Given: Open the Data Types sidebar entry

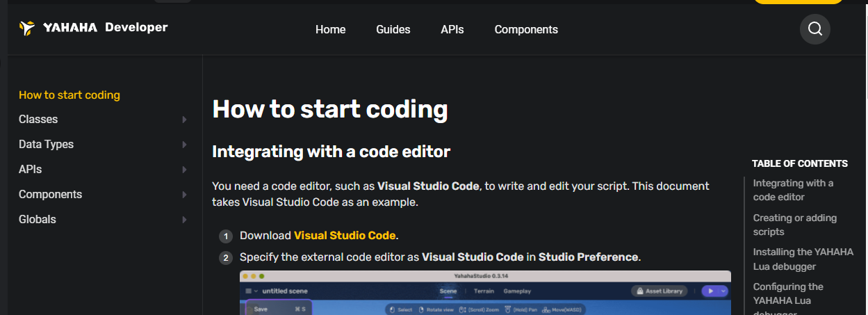Looking at the screenshot, I should coord(46,145).
